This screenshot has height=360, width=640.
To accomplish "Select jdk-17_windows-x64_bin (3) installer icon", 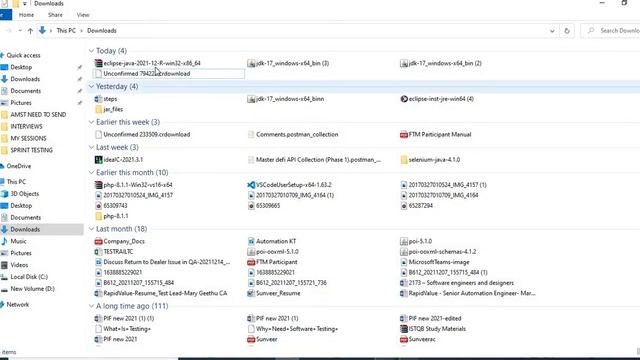I will pyautogui.click(x=251, y=63).
